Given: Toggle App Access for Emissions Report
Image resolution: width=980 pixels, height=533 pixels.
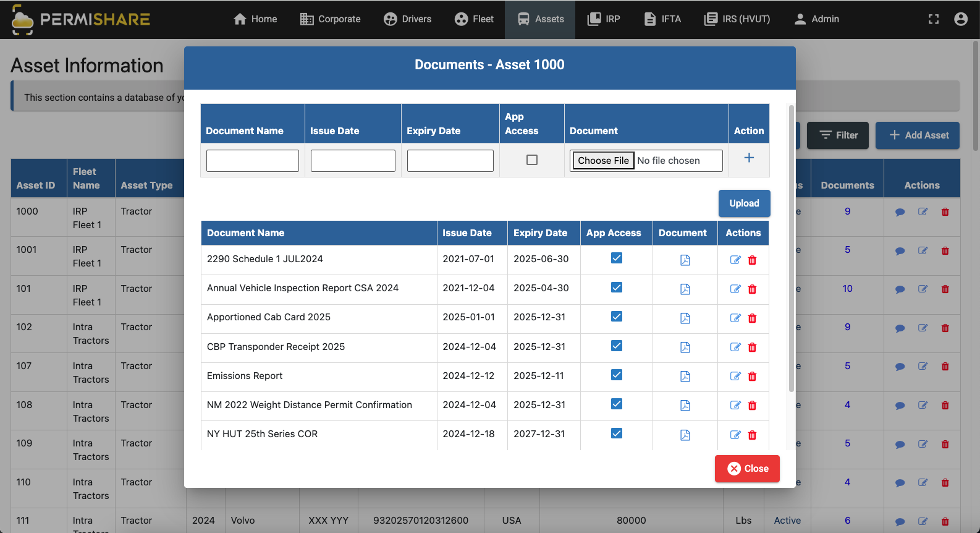Looking at the screenshot, I should pyautogui.click(x=616, y=375).
